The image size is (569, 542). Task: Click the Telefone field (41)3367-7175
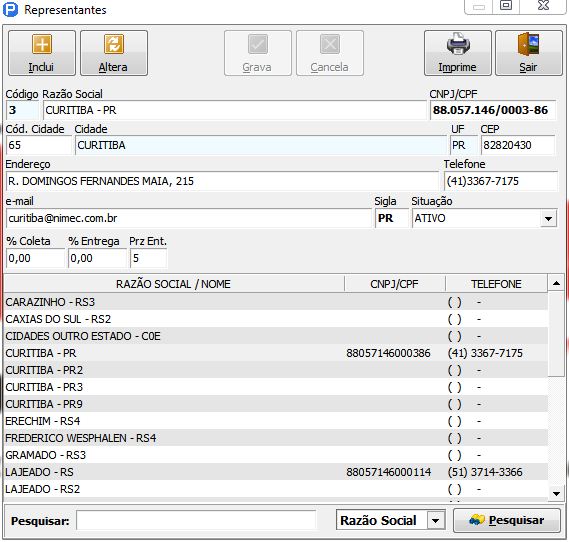[x=501, y=181]
